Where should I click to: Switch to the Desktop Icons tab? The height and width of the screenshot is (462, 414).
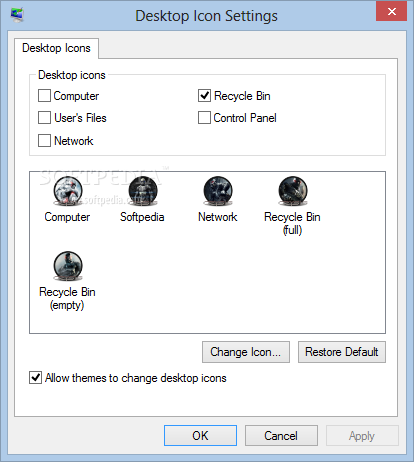coord(56,48)
